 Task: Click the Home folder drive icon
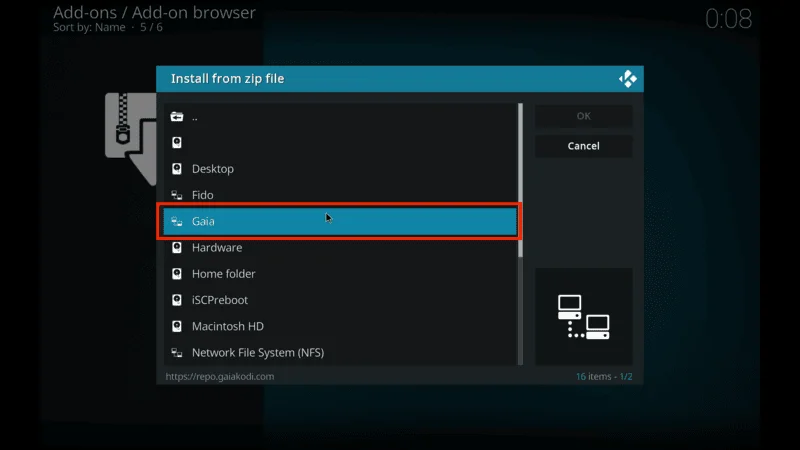coord(177,274)
